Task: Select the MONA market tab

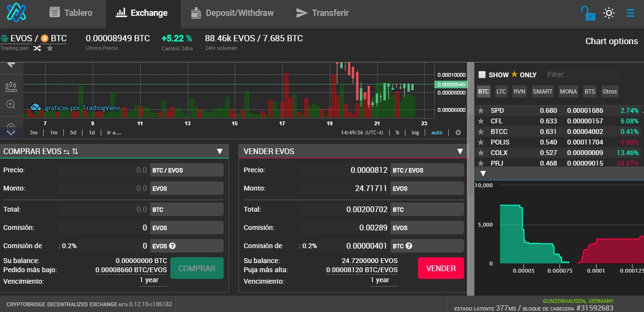Action: 569,91
